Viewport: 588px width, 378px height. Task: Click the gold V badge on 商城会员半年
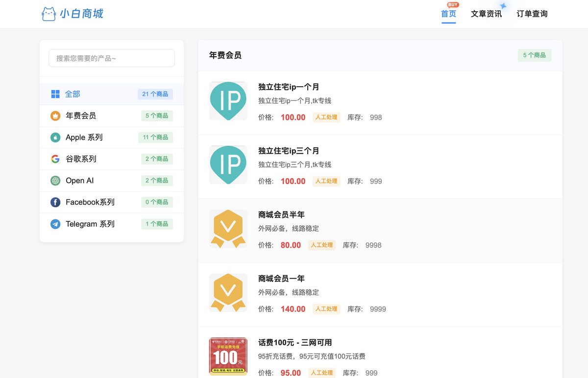228,229
